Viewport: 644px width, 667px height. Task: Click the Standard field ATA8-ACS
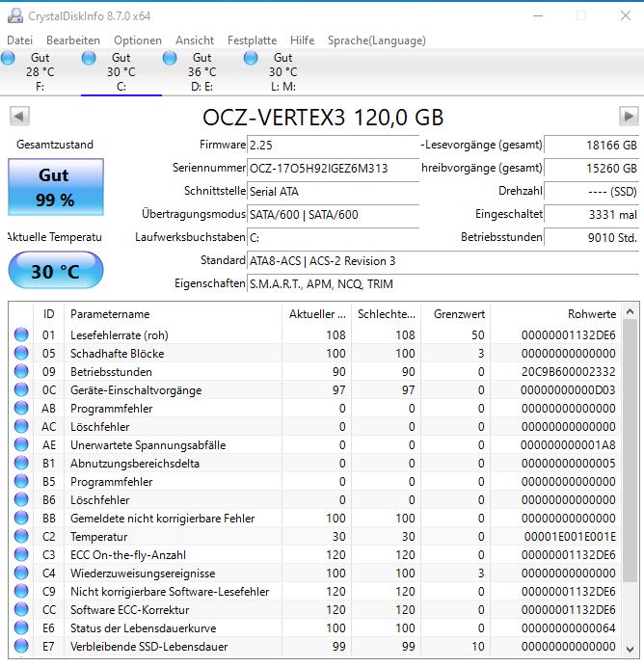pyautogui.click(x=443, y=261)
